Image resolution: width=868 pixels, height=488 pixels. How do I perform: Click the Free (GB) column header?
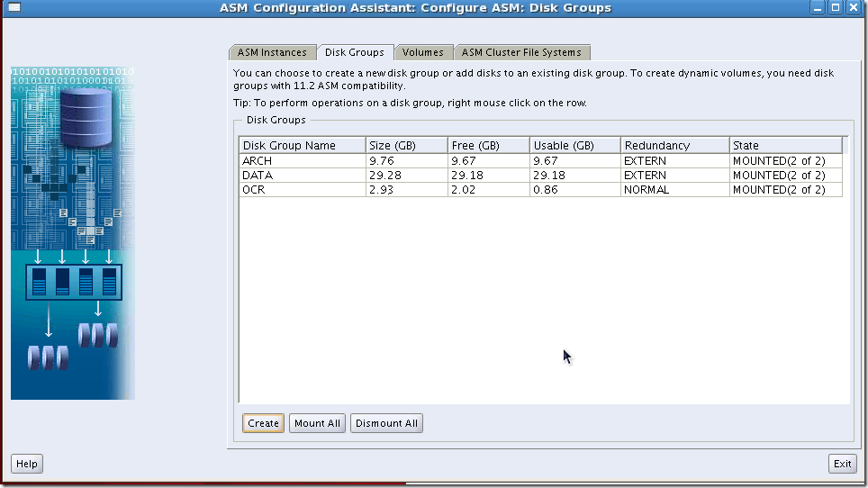pos(488,145)
